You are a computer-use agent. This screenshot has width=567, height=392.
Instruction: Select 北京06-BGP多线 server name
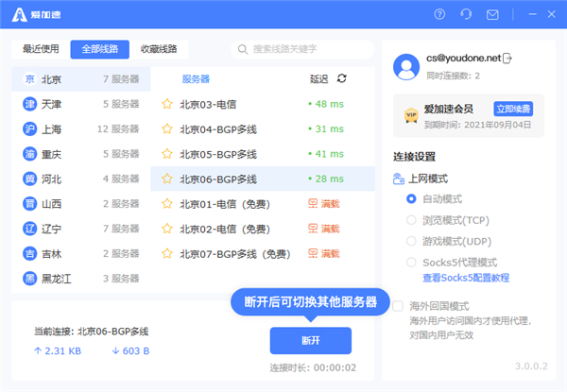tap(218, 179)
